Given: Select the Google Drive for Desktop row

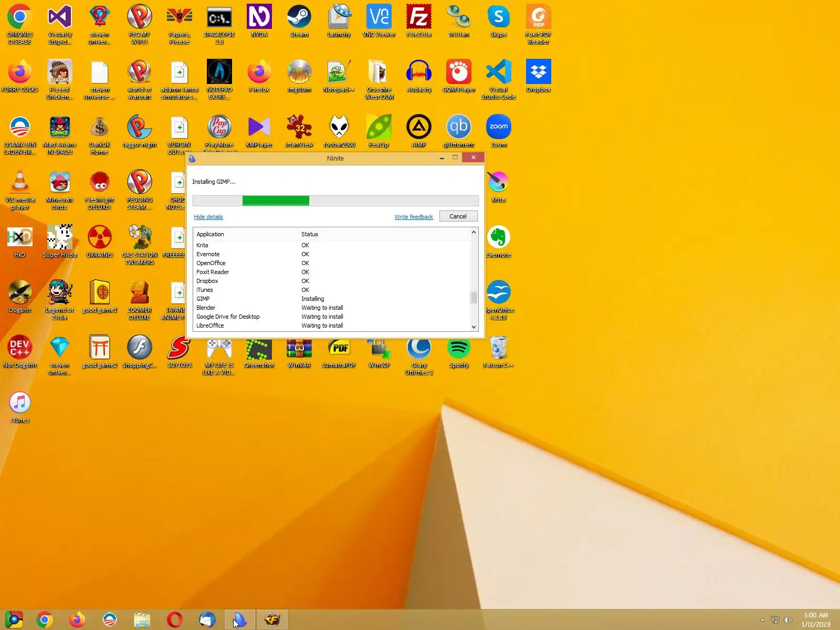Looking at the screenshot, I should 331,317.
